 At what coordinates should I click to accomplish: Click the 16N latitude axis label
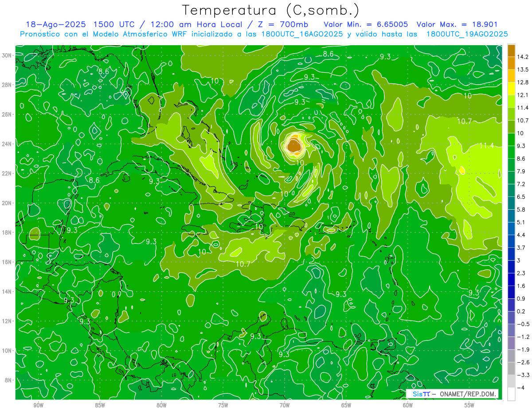tap(7, 262)
